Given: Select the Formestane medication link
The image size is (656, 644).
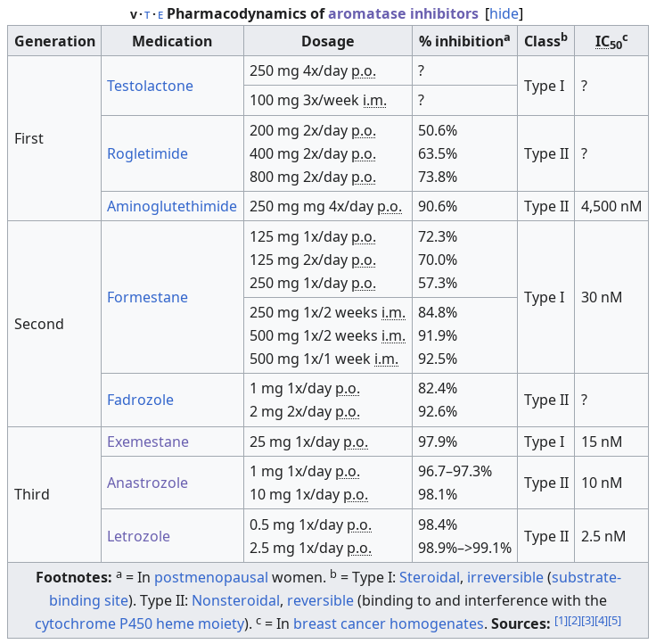Looking at the screenshot, I should click(x=147, y=297).
